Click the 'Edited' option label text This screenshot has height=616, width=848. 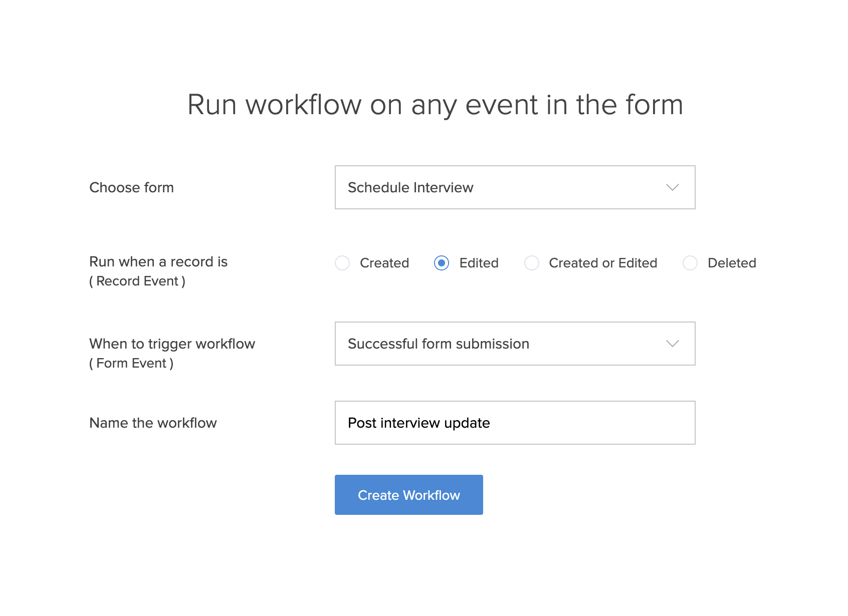coord(479,263)
